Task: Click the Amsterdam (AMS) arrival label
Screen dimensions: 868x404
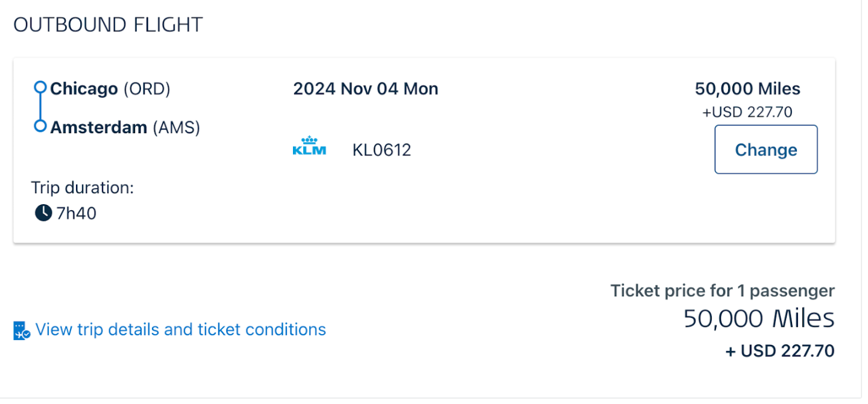Action: [x=125, y=128]
